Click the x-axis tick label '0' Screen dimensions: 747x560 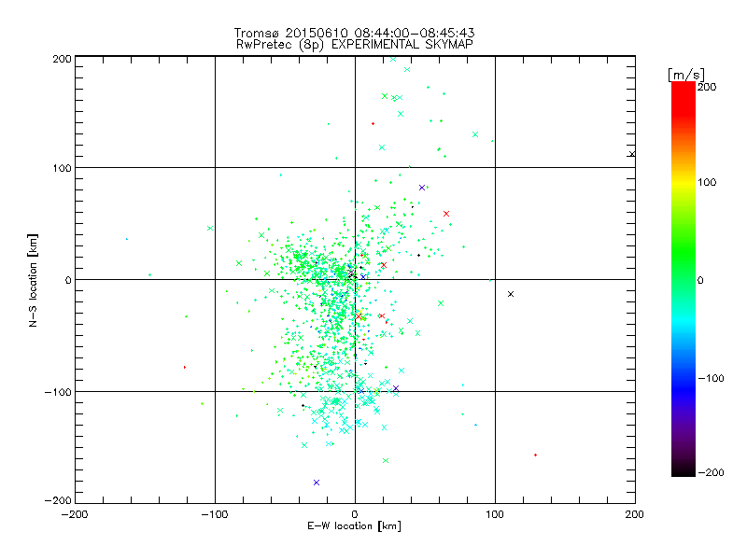(x=355, y=514)
